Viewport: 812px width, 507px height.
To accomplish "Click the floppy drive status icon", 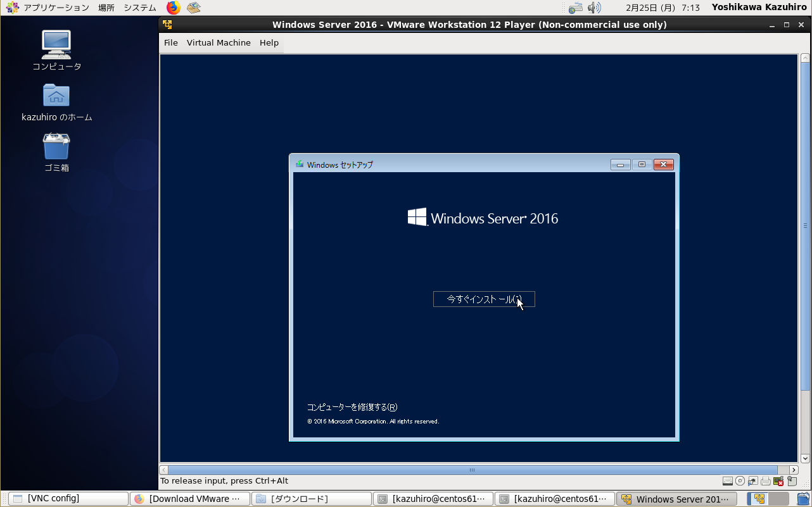I will (752, 481).
